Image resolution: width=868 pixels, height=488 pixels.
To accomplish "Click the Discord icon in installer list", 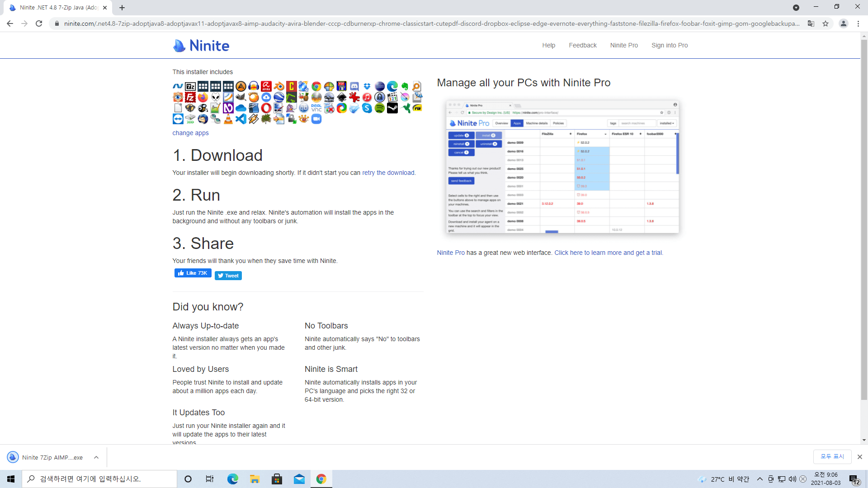I will click(x=354, y=86).
